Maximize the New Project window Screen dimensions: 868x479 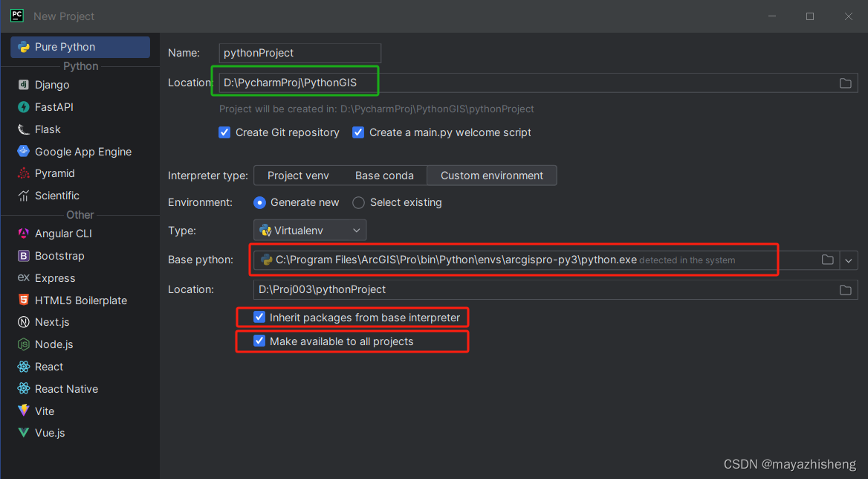click(810, 16)
